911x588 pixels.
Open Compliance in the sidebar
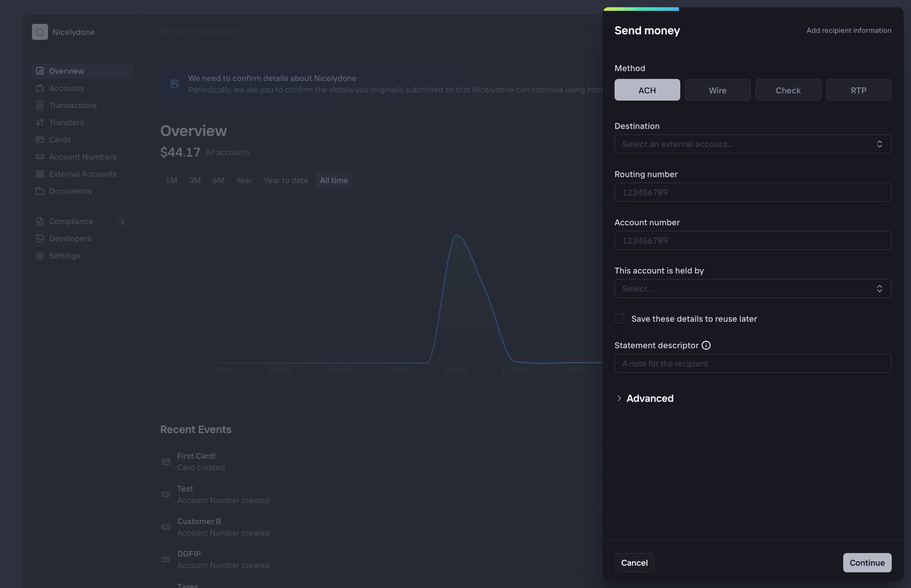(x=82, y=221)
